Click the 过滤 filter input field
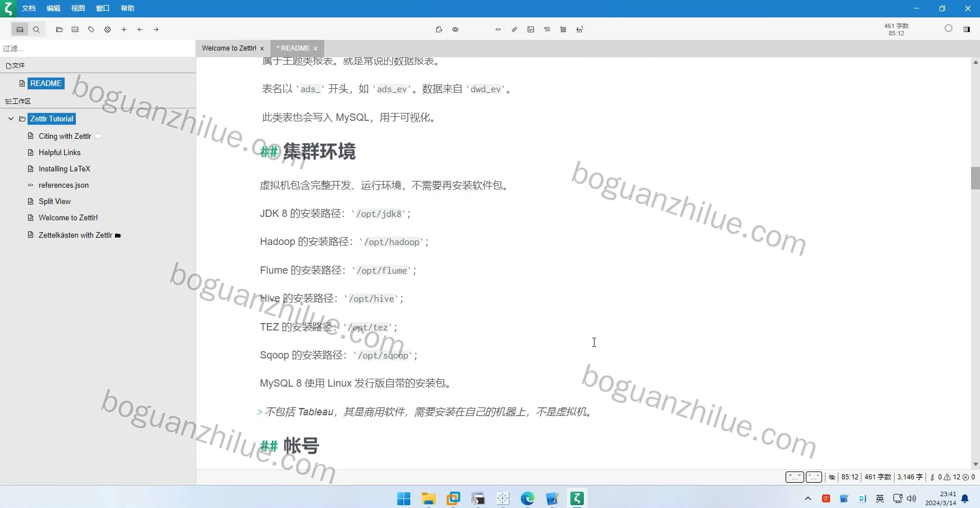This screenshot has height=508, width=980. click(x=98, y=48)
